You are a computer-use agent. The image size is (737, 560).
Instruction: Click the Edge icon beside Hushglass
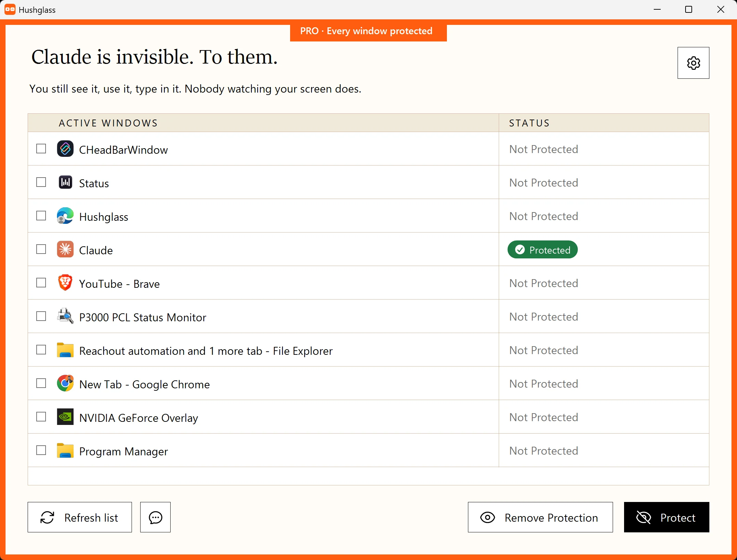pyautogui.click(x=65, y=216)
